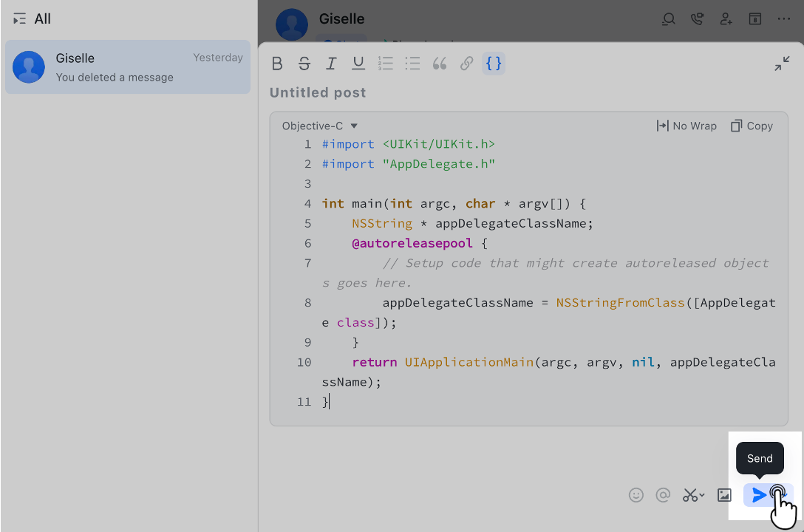Start a call with Giselle

tap(697, 19)
